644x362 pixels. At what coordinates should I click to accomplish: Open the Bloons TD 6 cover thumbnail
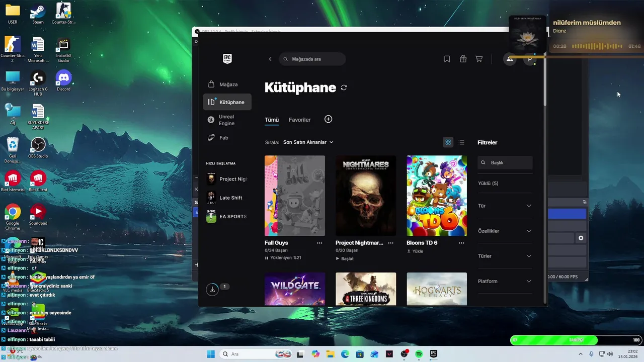click(x=437, y=196)
